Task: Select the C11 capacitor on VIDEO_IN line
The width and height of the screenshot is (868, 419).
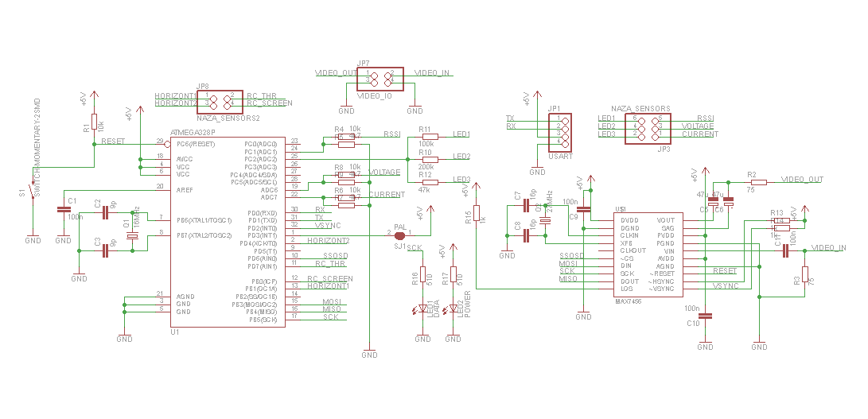Action: click(785, 251)
